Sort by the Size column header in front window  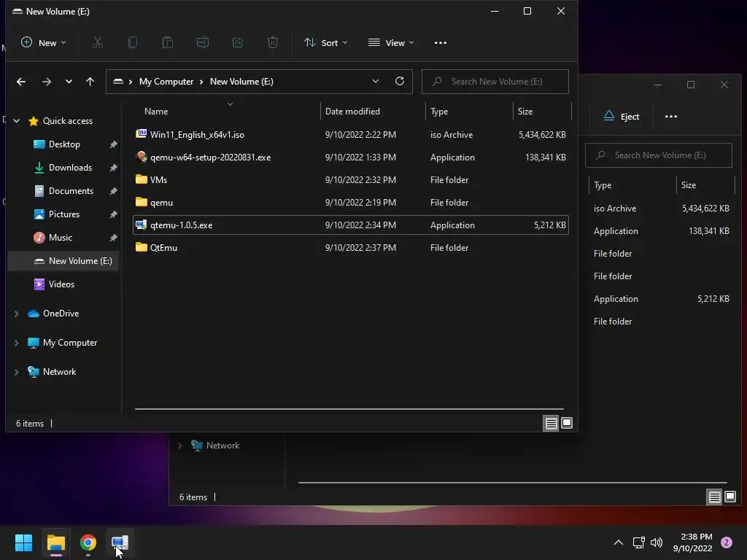click(542, 112)
